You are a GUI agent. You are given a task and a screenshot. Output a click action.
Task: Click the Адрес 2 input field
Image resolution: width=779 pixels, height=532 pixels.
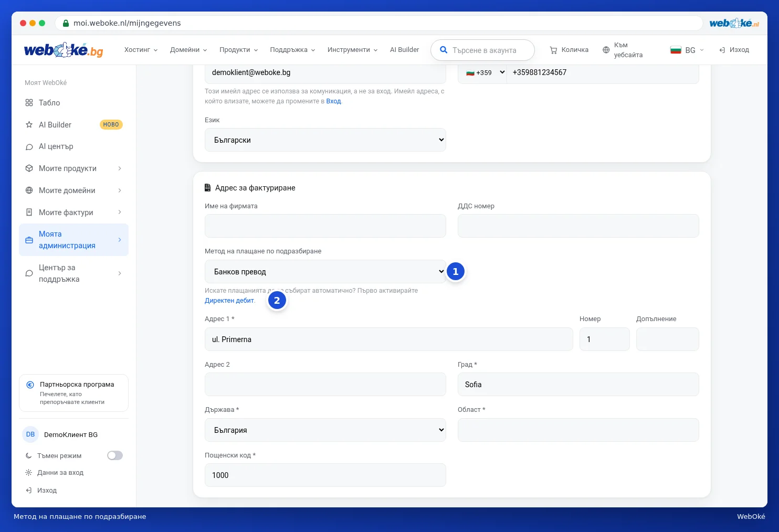pos(325,385)
